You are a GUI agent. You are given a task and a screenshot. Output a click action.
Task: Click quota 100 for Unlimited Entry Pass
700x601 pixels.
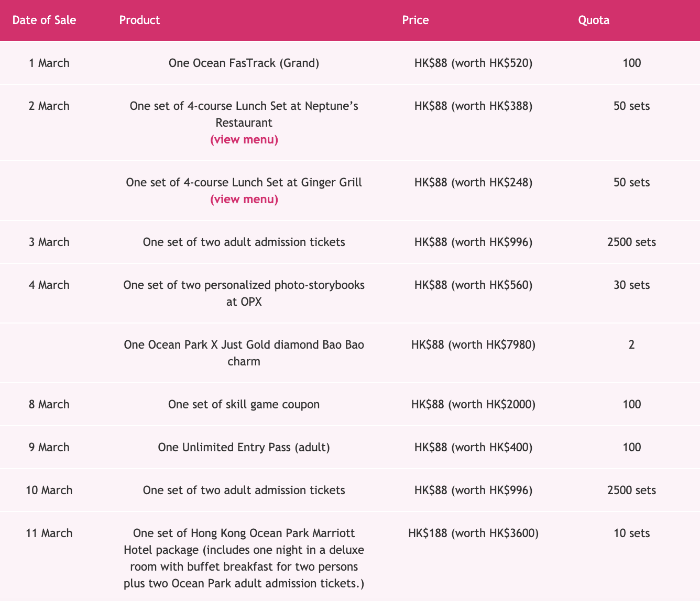pyautogui.click(x=632, y=447)
